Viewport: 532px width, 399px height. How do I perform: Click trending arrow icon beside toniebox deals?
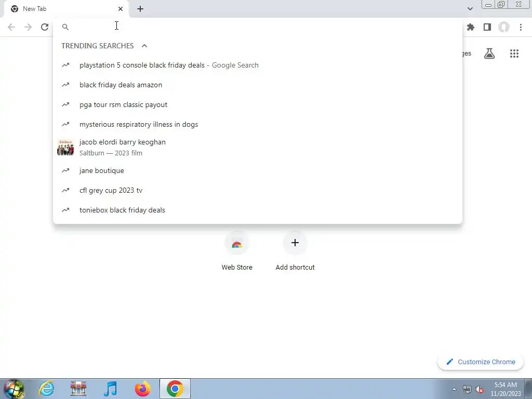pos(65,210)
